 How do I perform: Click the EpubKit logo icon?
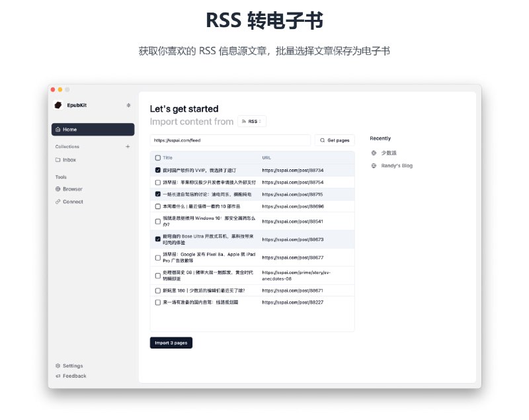[58, 105]
